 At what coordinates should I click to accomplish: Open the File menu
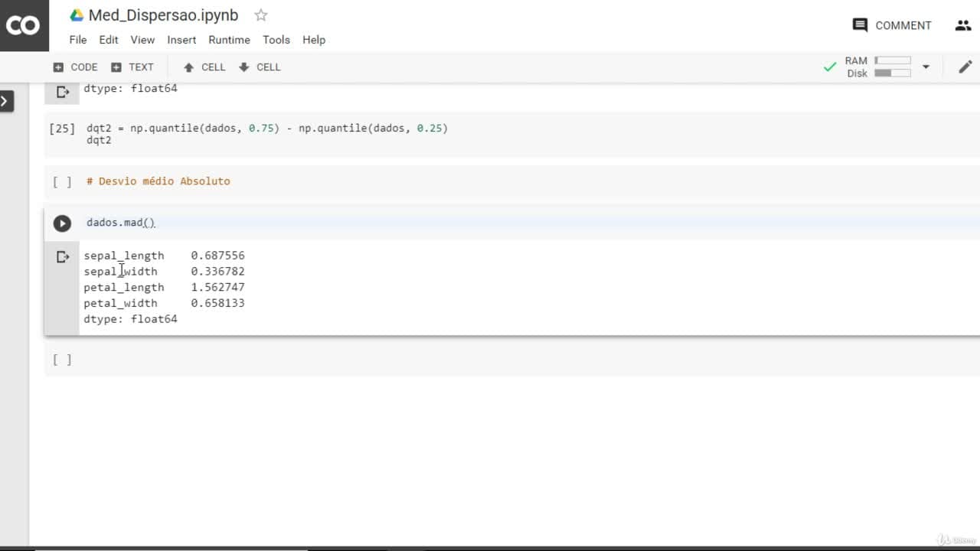pyautogui.click(x=77, y=40)
